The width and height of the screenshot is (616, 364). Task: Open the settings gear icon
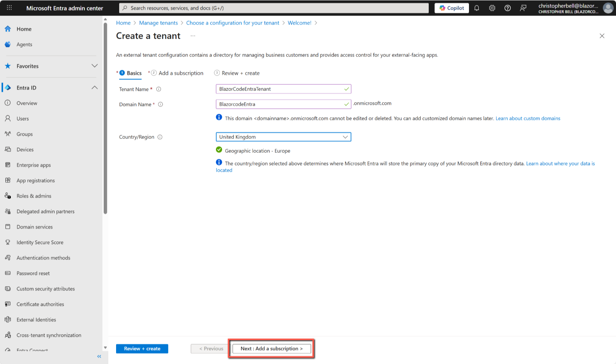(x=492, y=8)
